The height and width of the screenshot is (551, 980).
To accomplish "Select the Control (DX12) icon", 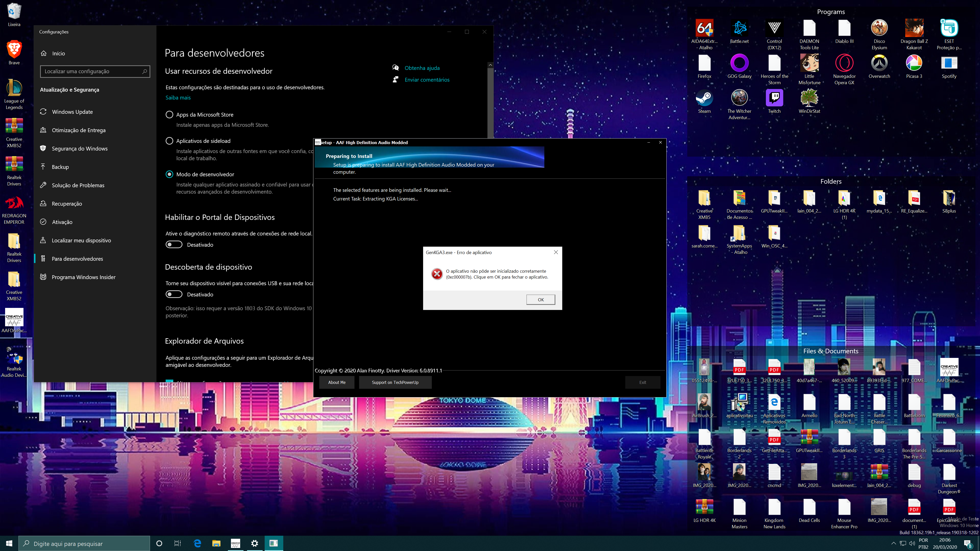I will point(774,34).
